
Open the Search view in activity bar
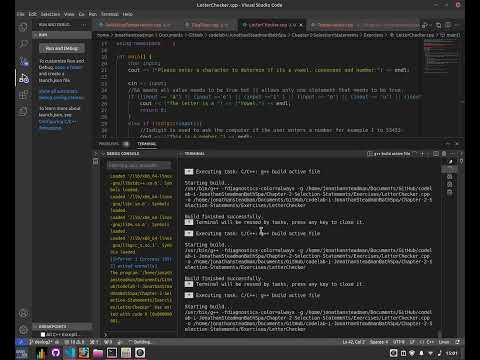tap(23, 44)
